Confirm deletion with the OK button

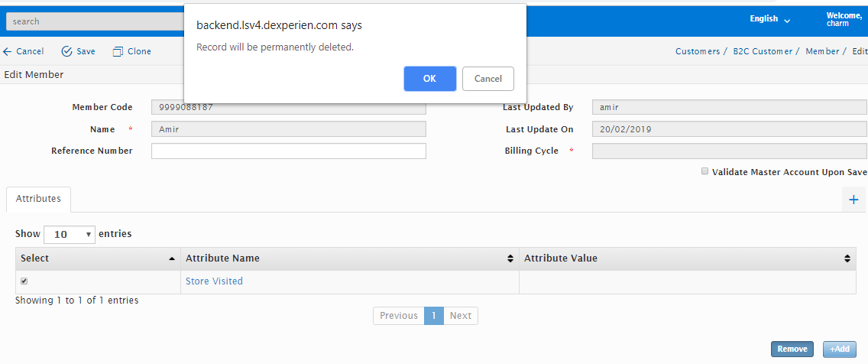point(429,79)
